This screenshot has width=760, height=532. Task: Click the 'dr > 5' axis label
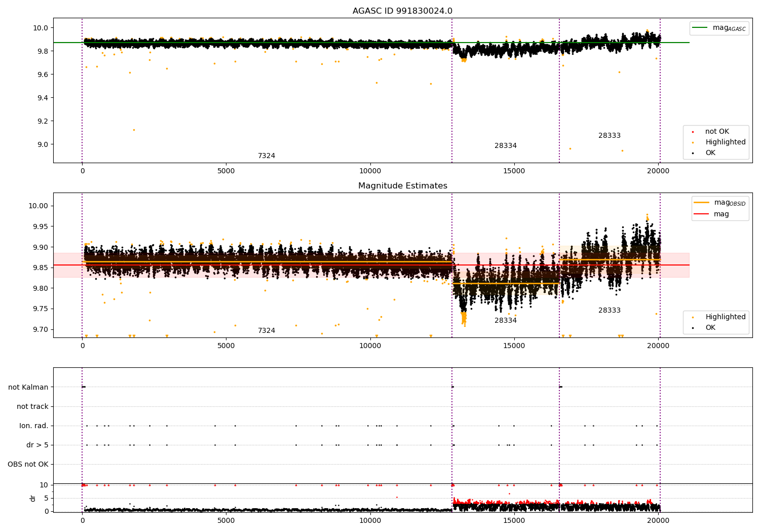click(37, 445)
